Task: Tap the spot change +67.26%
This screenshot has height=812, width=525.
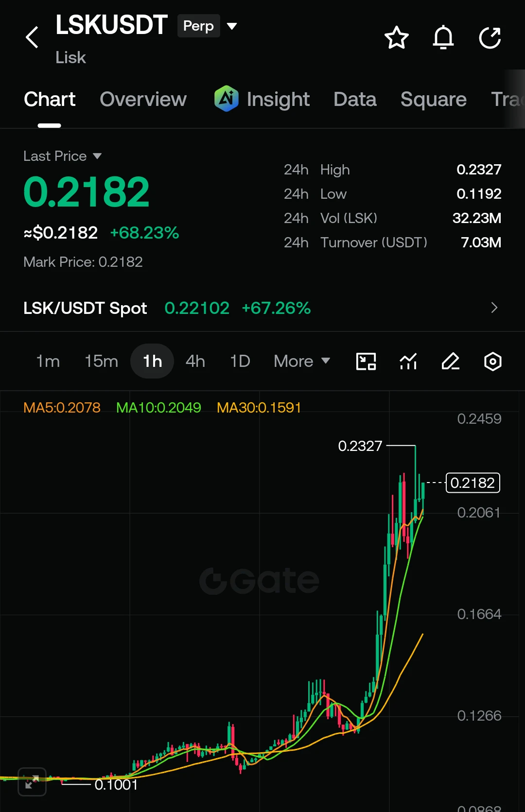Action: pos(276,308)
